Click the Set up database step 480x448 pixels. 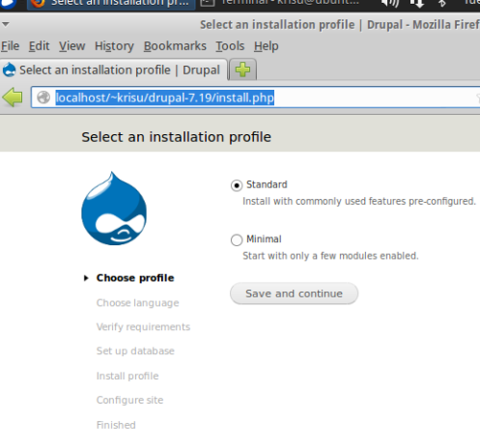pyautogui.click(x=135, y=350)
